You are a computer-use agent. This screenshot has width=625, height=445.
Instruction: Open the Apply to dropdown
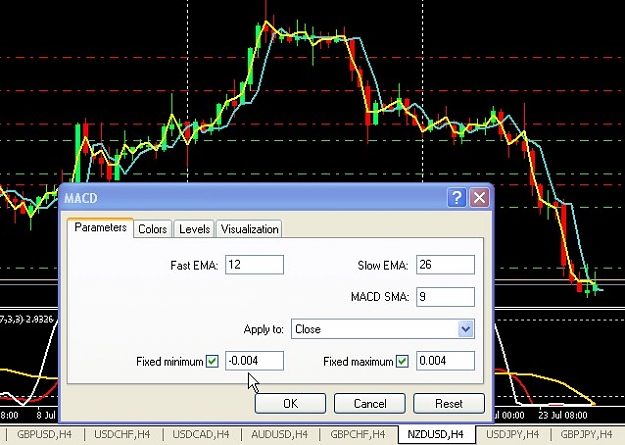point(383,329)
